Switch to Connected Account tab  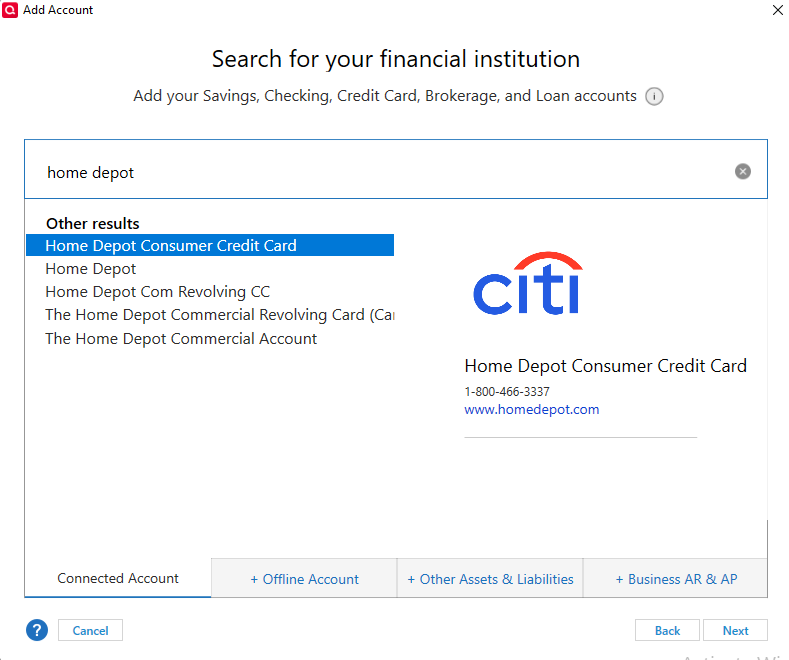point(118,579)
